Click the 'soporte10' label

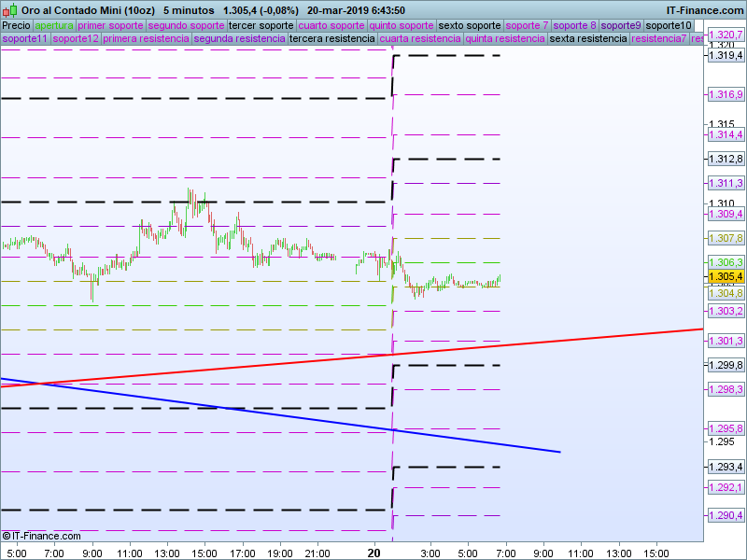pos(669,25)
